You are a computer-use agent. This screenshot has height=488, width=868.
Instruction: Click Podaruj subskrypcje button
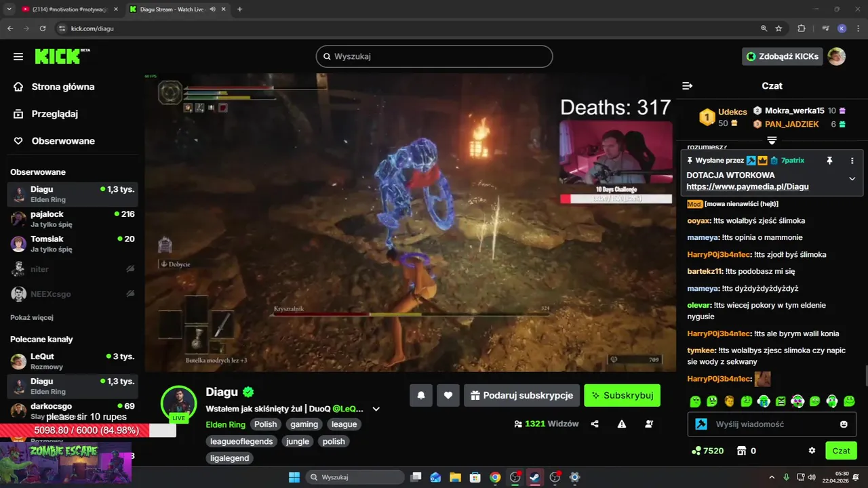tap(521, 395)
